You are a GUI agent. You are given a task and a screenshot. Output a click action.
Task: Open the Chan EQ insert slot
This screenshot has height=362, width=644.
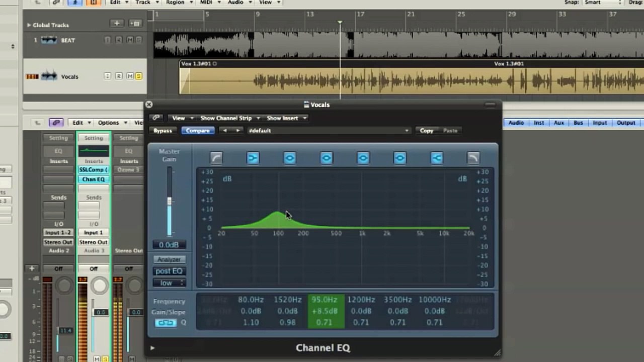(x=94, y=179)
